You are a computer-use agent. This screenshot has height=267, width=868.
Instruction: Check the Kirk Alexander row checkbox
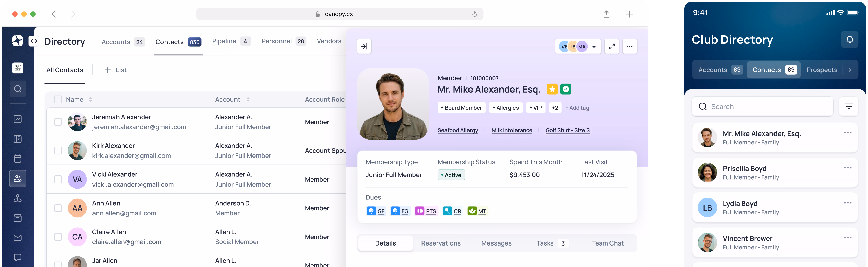click(58, 150)
